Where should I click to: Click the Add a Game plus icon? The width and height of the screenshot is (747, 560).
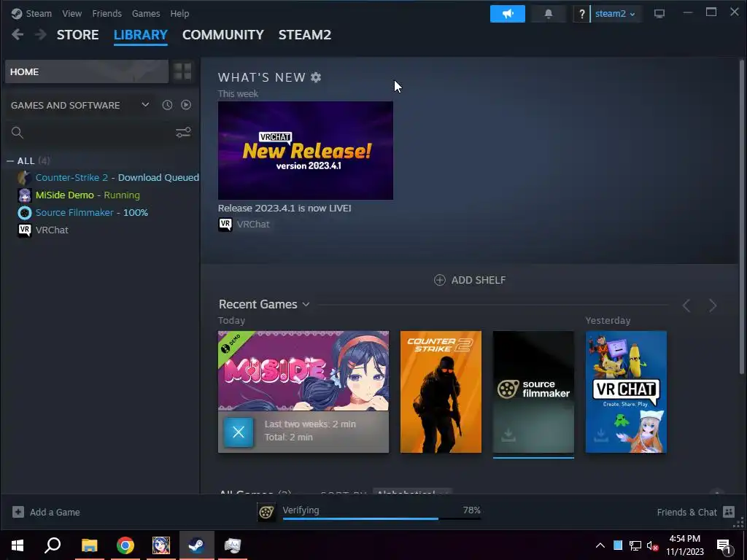pyautogui.click(x=18, y=512)
